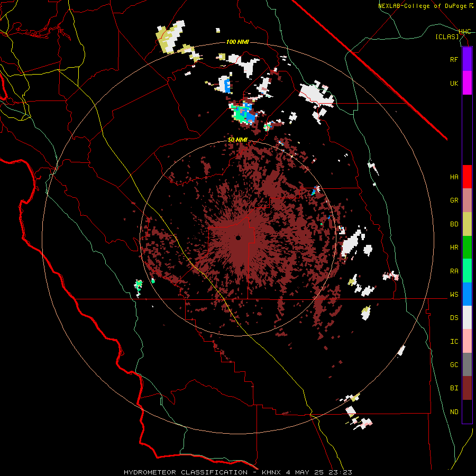476x476 pixels.
Task: Click the [CLAS] units label
Action: click(447, 37)
